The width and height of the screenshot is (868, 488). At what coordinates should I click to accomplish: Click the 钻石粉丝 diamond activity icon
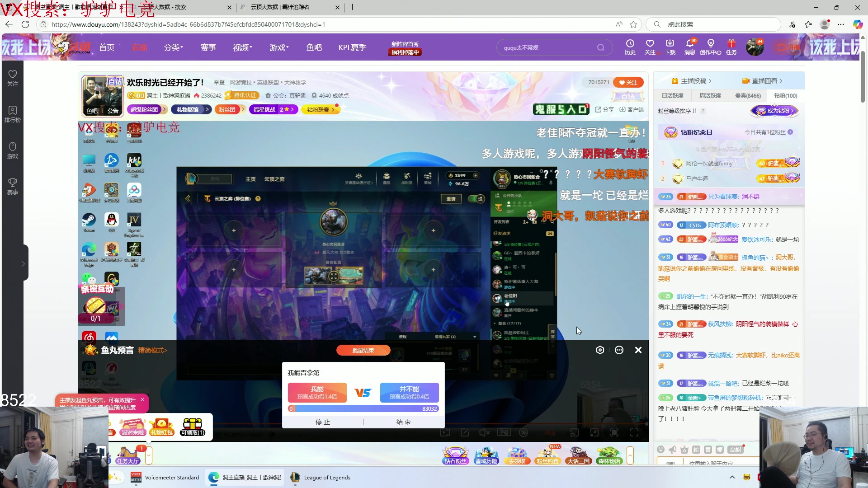[x=455, y=455]
